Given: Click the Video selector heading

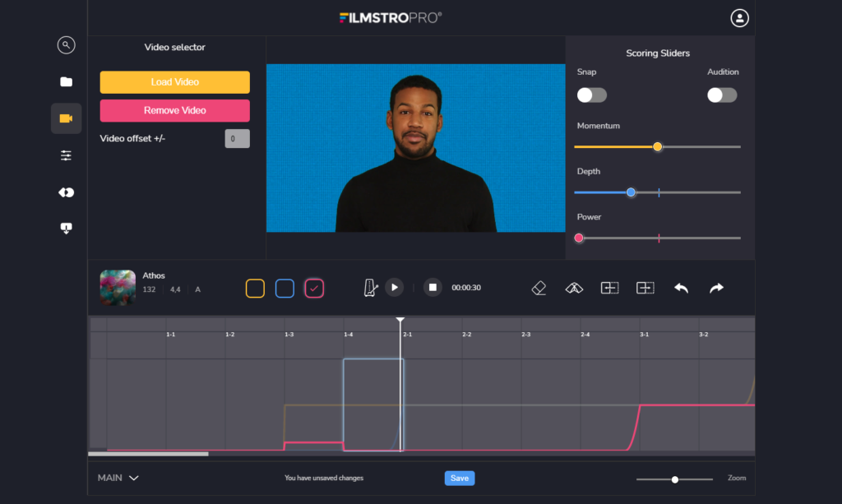Looking at the screenshot, I should point(174,47).
